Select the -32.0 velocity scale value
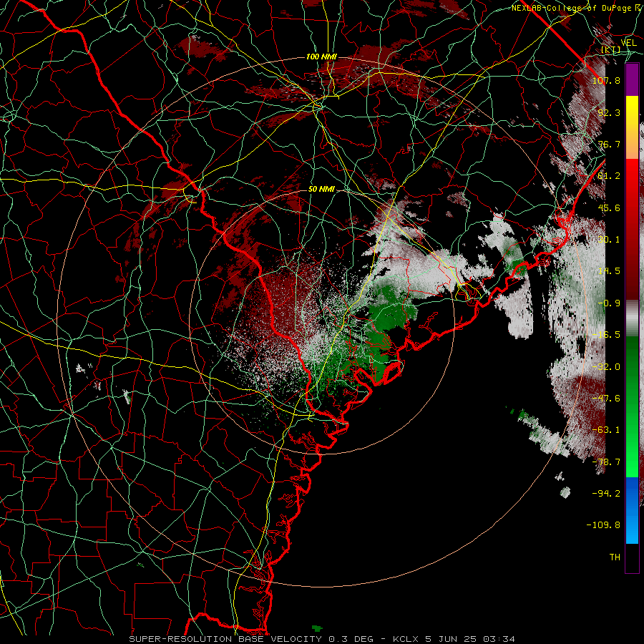The width and height of the screenshot is (644, 644). click(606, 367)
